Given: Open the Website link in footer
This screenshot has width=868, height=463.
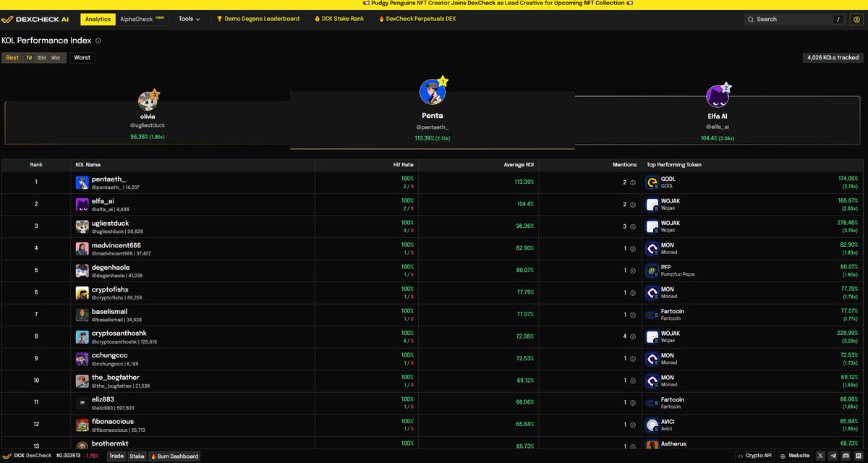Looking at the screenshot, I should [x=795, y=456].
